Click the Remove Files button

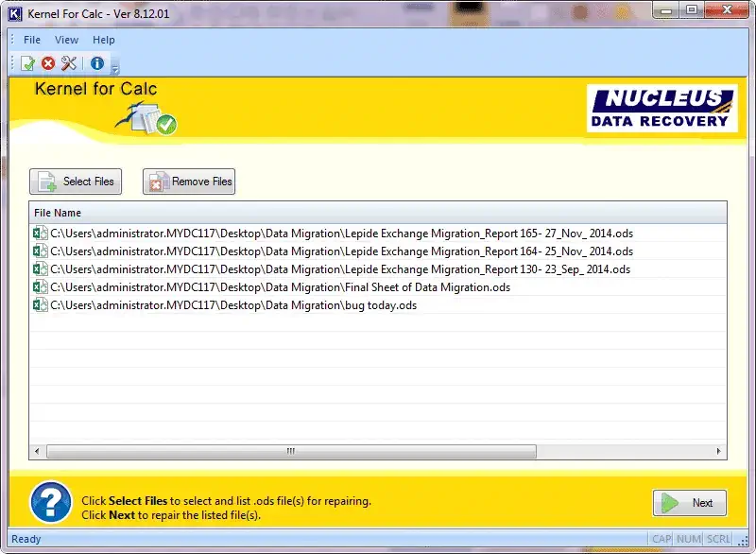pyautogui.click(x=189, y=182)
